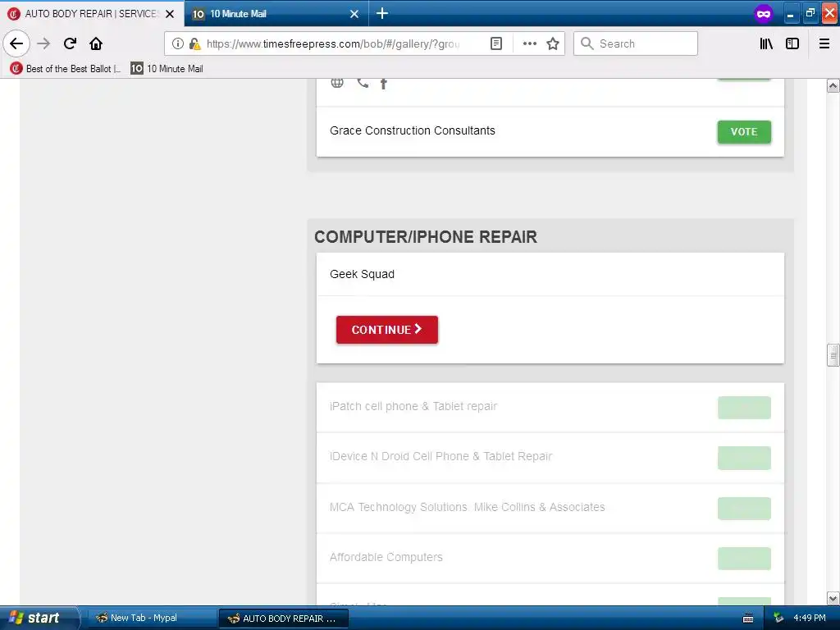Viewport: 840px width, 630px height.
Task: Vote for Grace Construction Consultants
Action: tap(744, 132)
